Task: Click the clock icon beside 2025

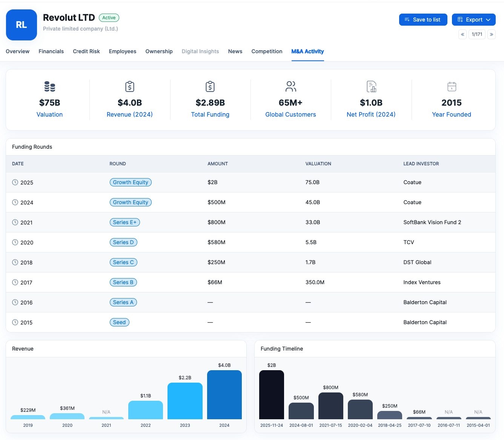Action: 15,182
